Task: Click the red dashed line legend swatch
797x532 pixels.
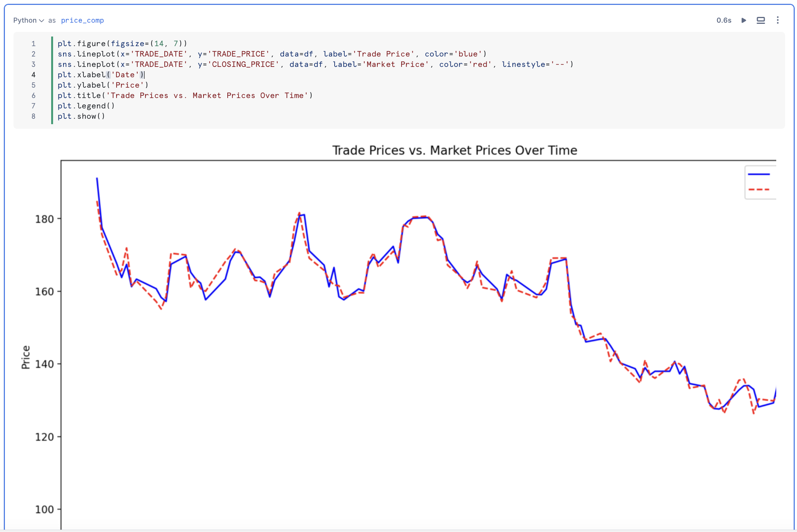Action: (x=759, y=190)
